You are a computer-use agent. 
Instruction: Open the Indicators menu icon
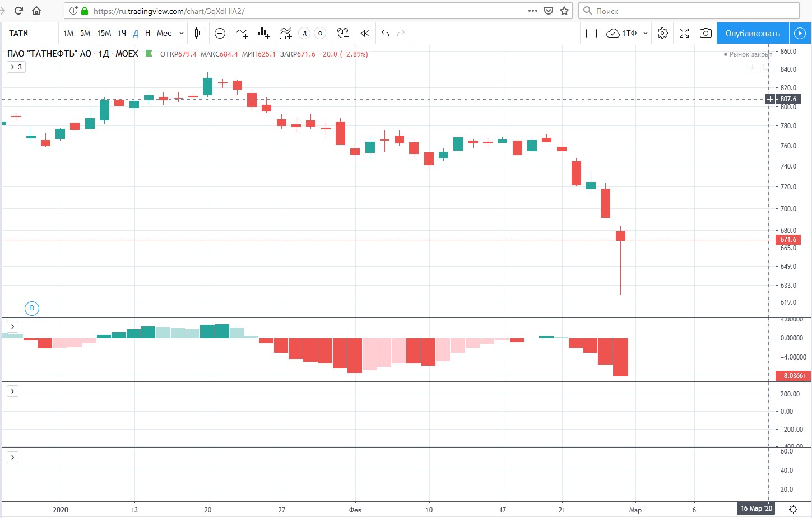click(242, 33)
